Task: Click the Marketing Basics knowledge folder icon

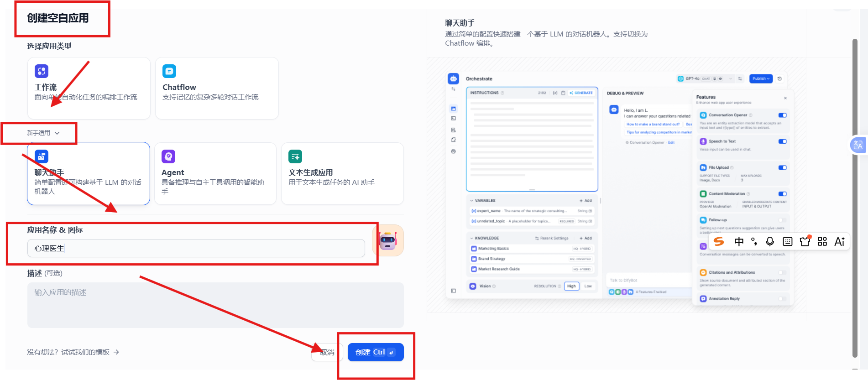Action: [x=474, y=249]
